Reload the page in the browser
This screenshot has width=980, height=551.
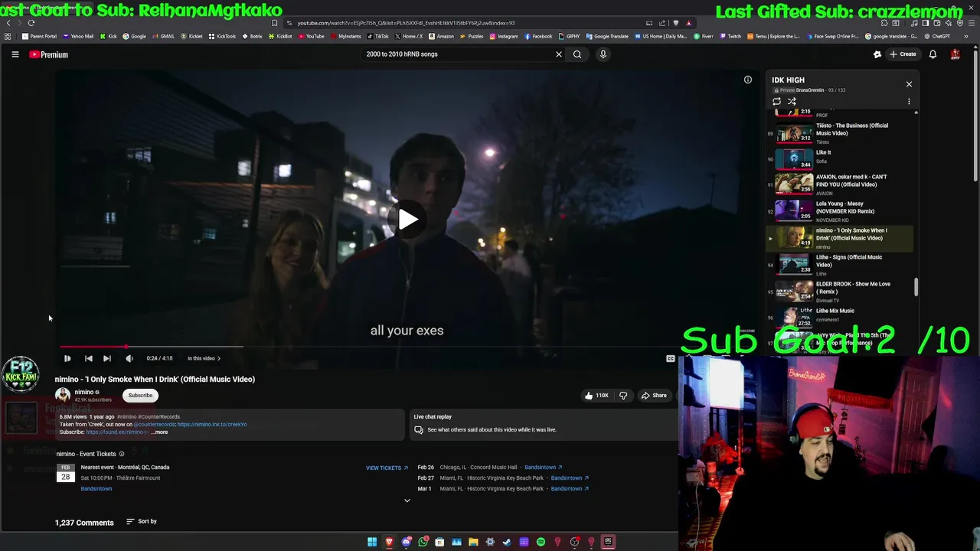click(31, 23)
